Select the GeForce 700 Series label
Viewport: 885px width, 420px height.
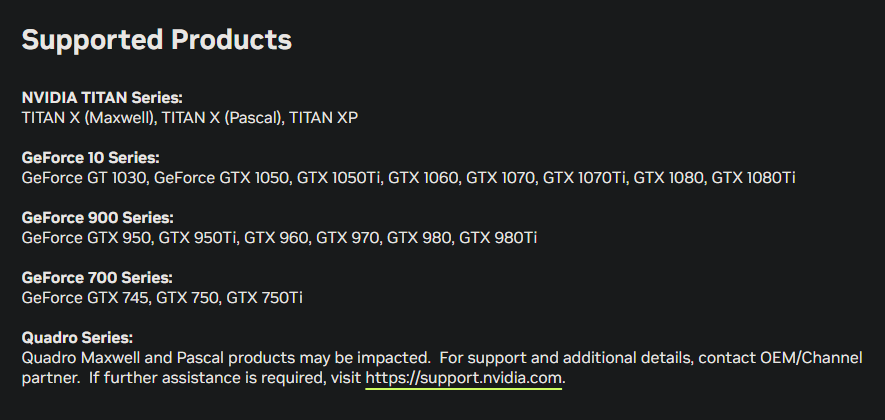[x=97, y=278]
